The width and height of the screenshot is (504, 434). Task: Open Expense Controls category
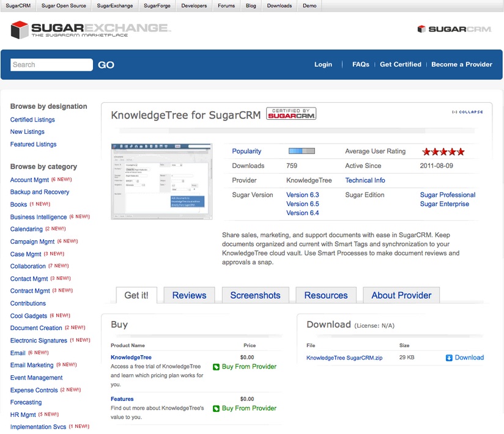34,391
